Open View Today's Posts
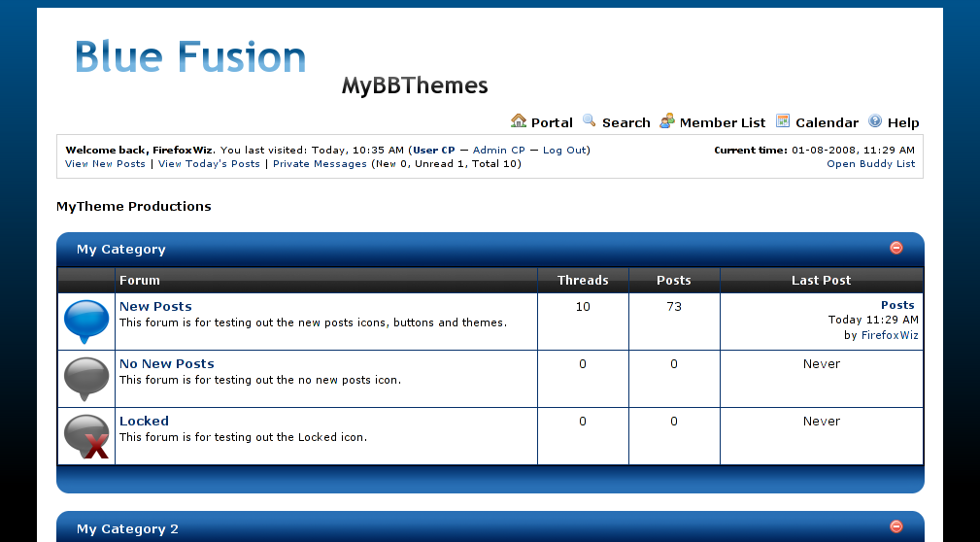Viewport: 980px width, 542px height. [x=209, y=164]
